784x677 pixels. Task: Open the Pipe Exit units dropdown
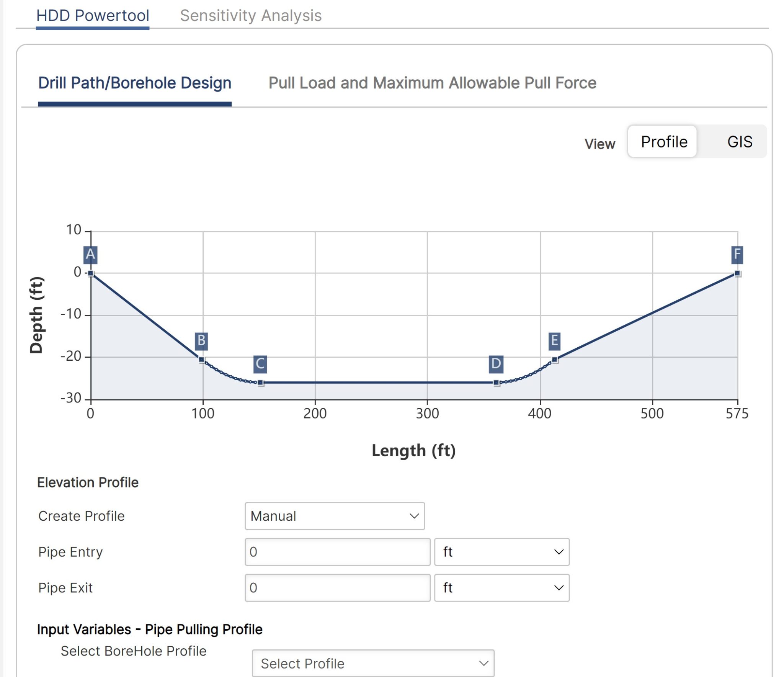(502, 587)
